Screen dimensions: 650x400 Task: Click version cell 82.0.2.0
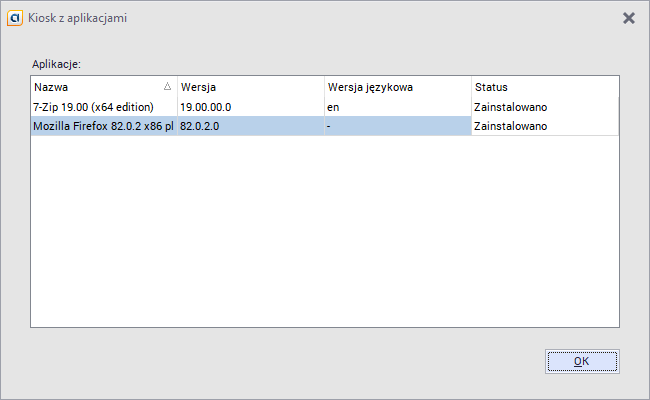[x=201, y=126]
